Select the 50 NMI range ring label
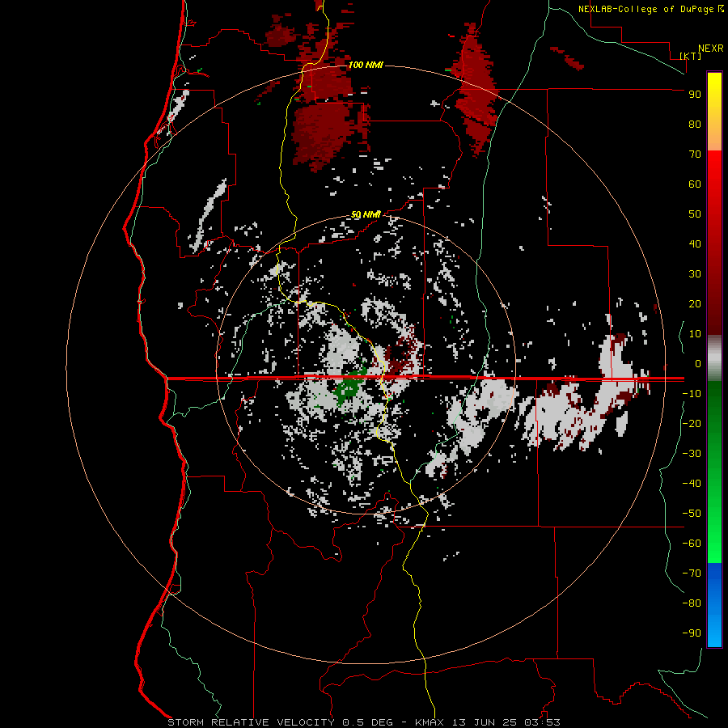The width and height of the screenshot is (728, 728). click(x=366, y=214)
